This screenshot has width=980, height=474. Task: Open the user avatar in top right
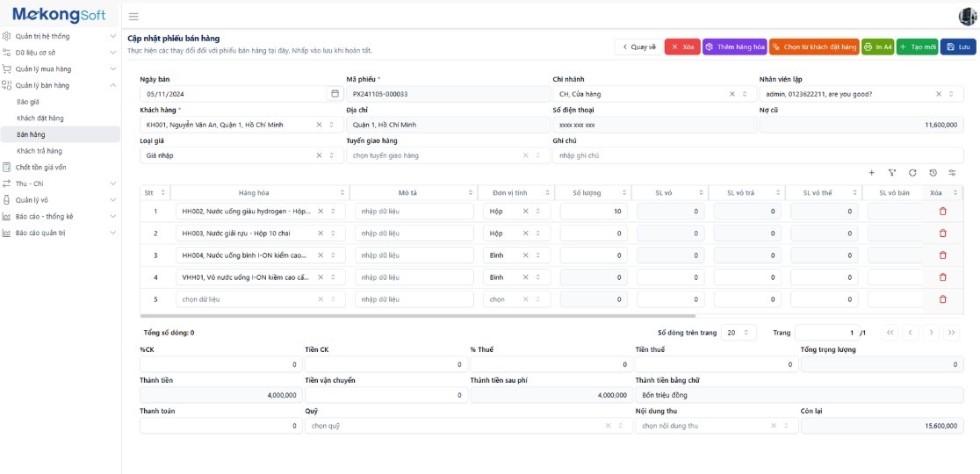(967, 17)
